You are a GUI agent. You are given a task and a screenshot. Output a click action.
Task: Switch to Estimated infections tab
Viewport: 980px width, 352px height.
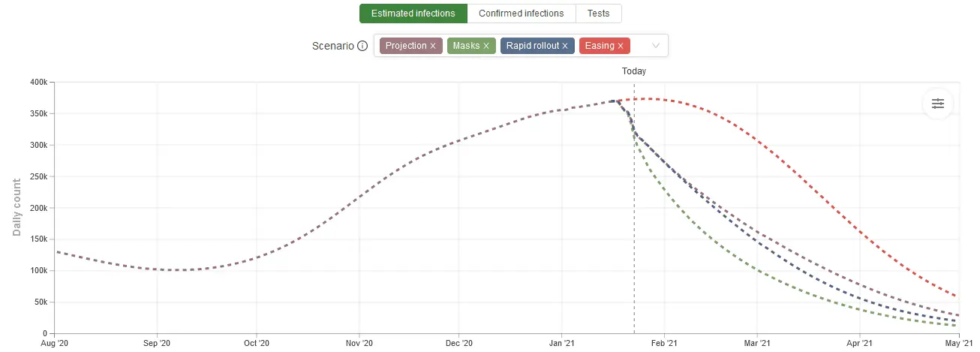click(x=413, y=14)
